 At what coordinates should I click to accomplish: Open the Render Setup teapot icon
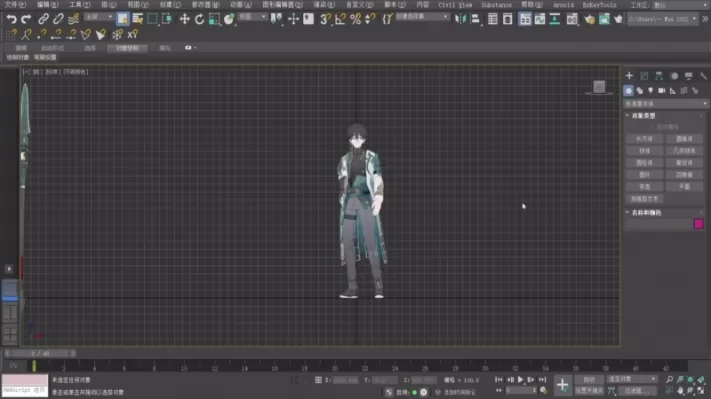click(x=589, y=19)
